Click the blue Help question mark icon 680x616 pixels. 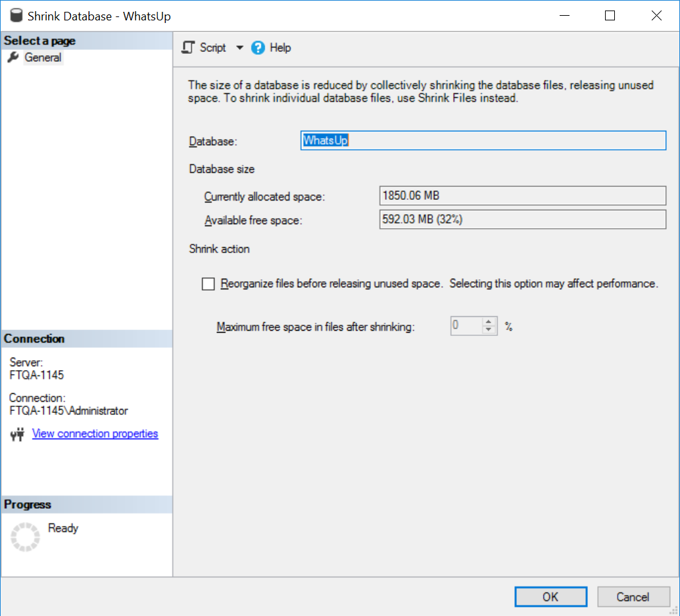[x=258, y=47]
